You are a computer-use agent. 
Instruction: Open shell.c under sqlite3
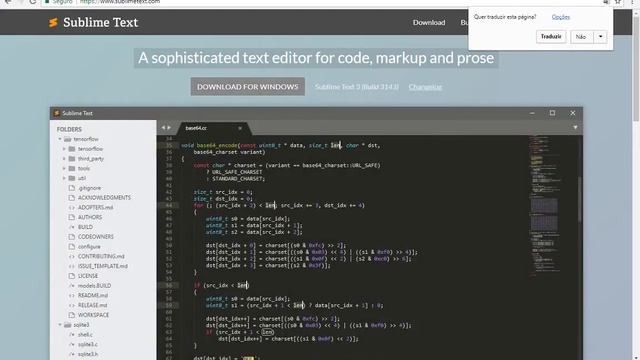pos(85,335)
